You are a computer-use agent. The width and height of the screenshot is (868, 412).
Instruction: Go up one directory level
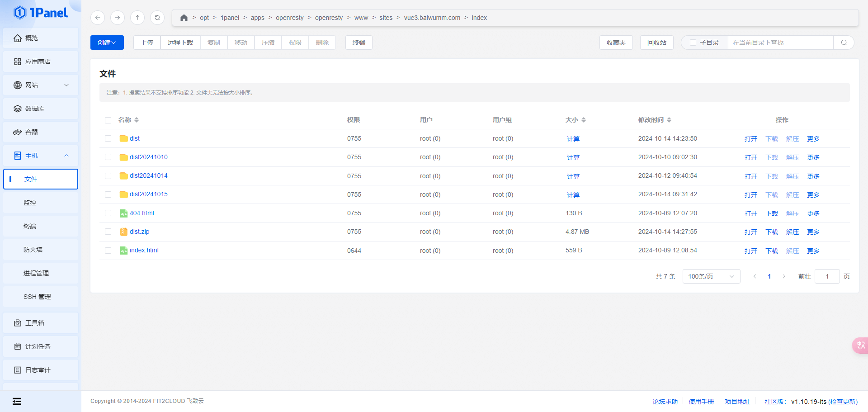coord(137,18)
